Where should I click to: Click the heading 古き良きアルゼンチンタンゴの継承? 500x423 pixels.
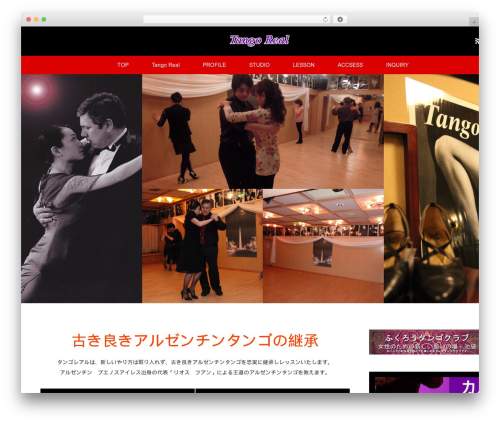click(195, 341)
